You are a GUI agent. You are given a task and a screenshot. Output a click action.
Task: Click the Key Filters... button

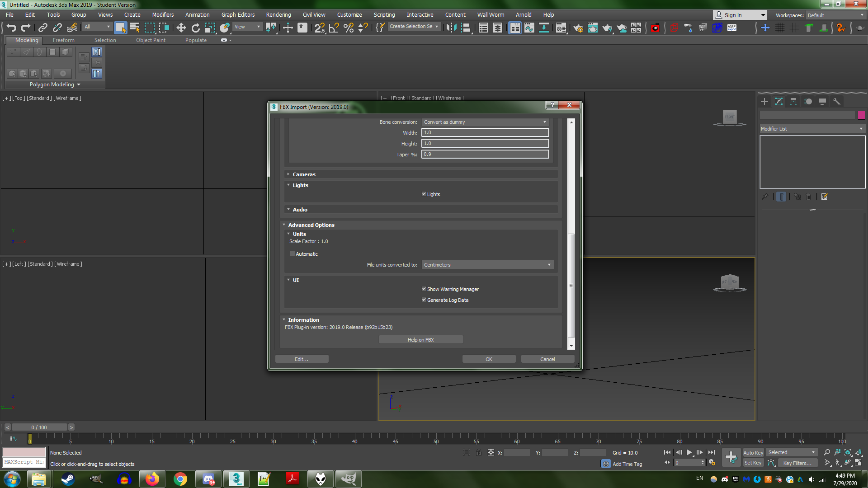(797, 463)
